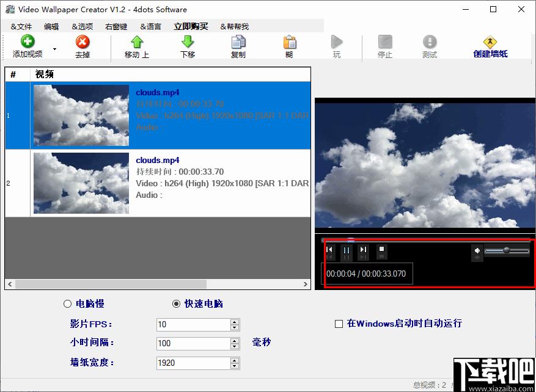Click the 小时间隔 input field
The image size is (536, 392).
[x=194, y=344]
